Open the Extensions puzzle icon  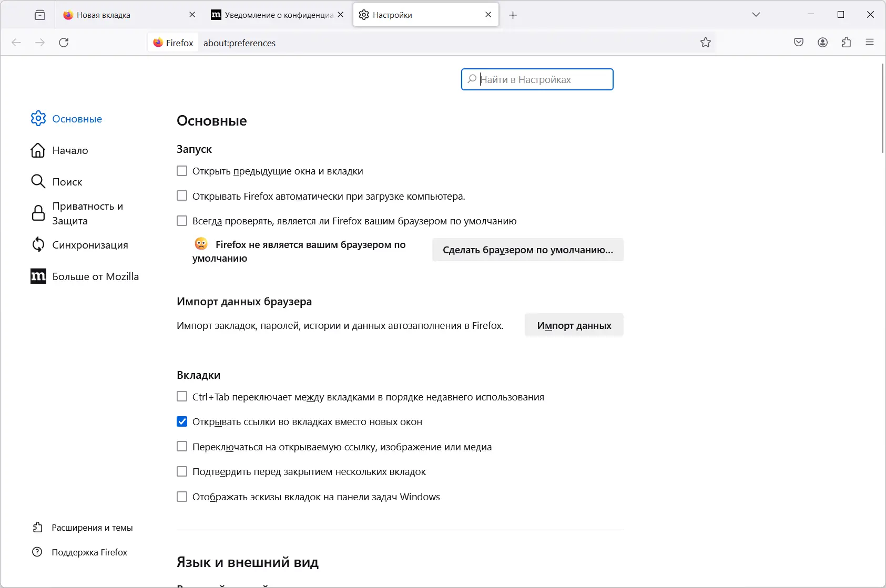pyautogui.click(x=847, y=43)
